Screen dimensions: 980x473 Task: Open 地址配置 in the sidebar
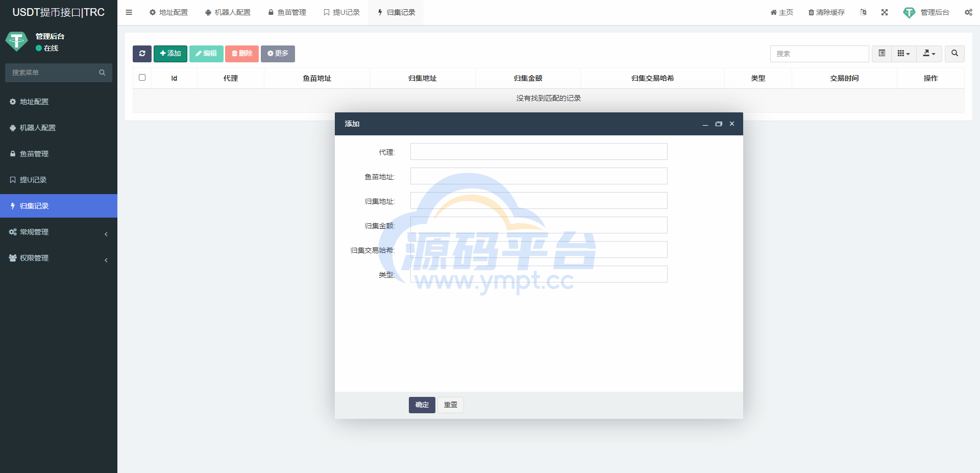point(59,102)
